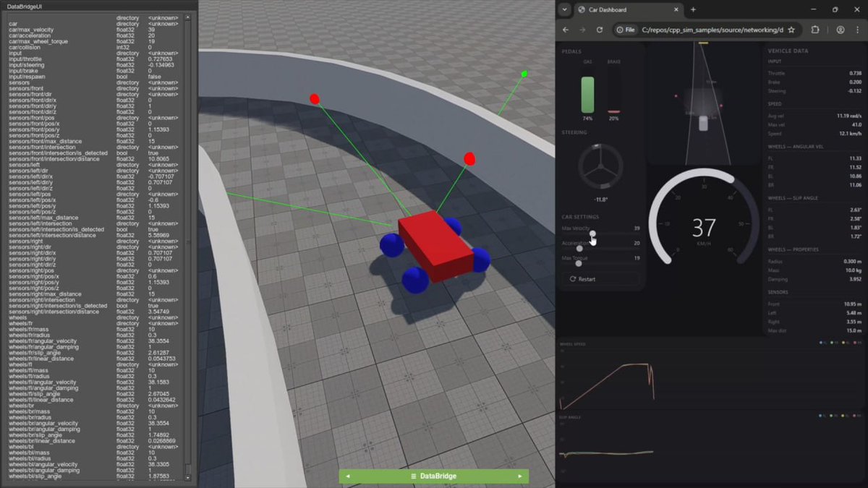Click the steering angle -11.8° label
The image size is (868, 488).
(x=600, y=199)
